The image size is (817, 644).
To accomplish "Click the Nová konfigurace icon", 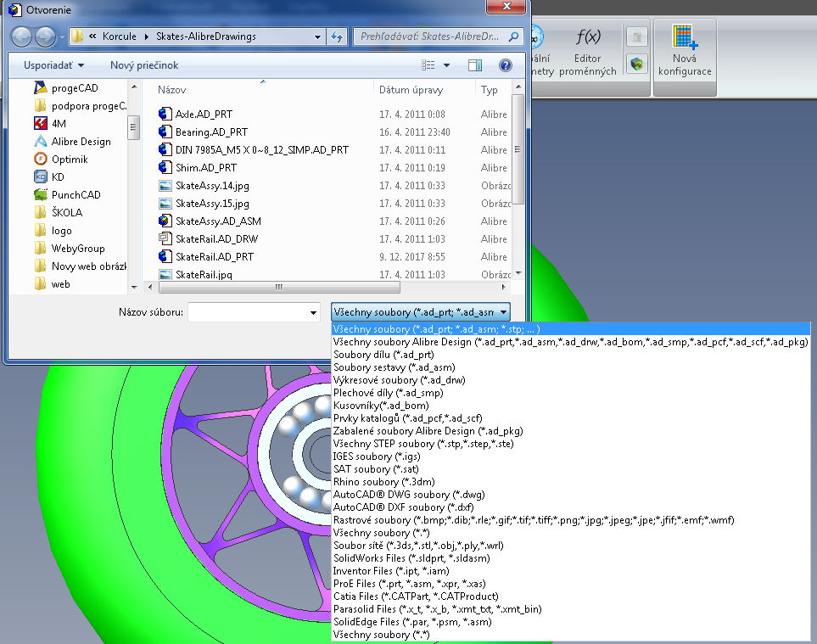I will [685, 37].
